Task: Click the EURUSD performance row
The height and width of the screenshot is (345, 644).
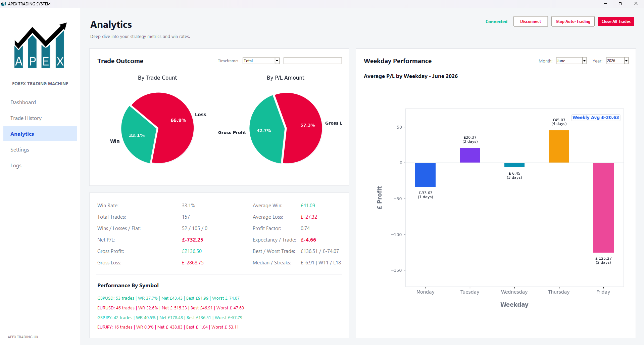Action: pos(170,308)
